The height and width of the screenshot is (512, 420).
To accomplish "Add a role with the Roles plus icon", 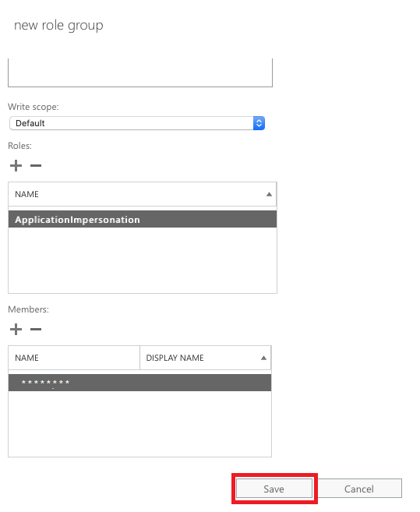I will (16, 165).
